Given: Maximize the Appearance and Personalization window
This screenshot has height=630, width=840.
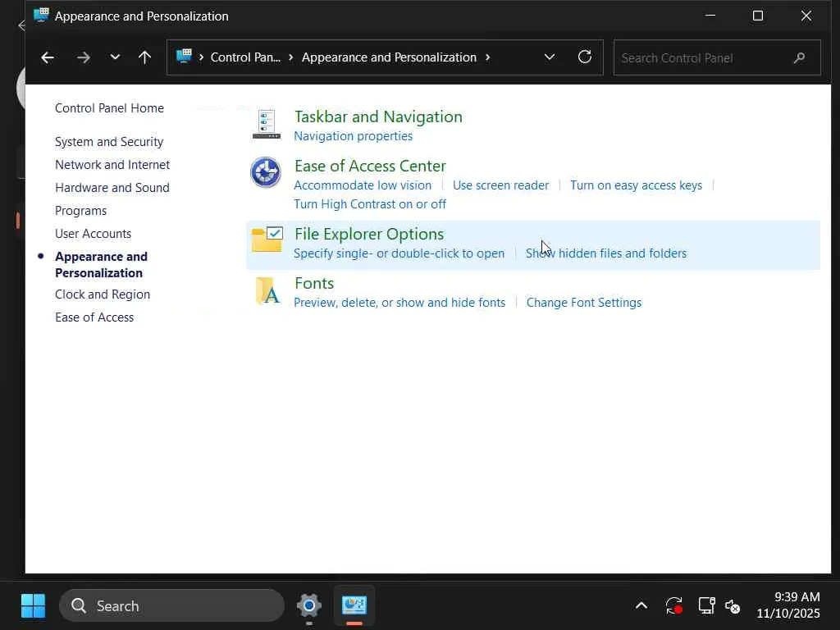Looking at the screenshot, I should point(757,16).
